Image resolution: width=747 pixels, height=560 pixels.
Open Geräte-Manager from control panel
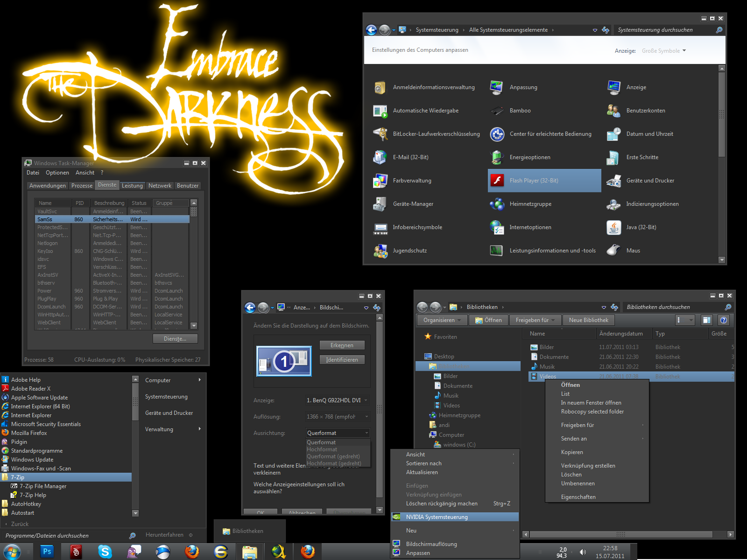pos(413,204)
